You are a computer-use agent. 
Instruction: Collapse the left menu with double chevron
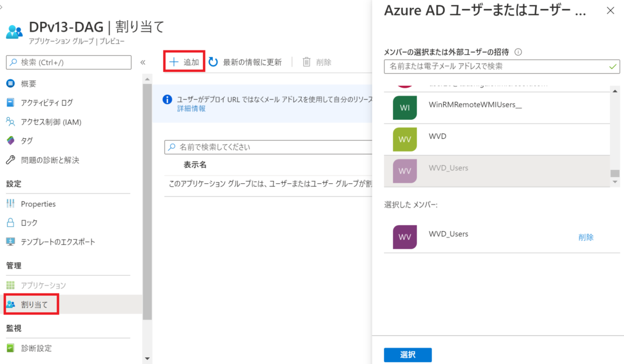[143, 62]
